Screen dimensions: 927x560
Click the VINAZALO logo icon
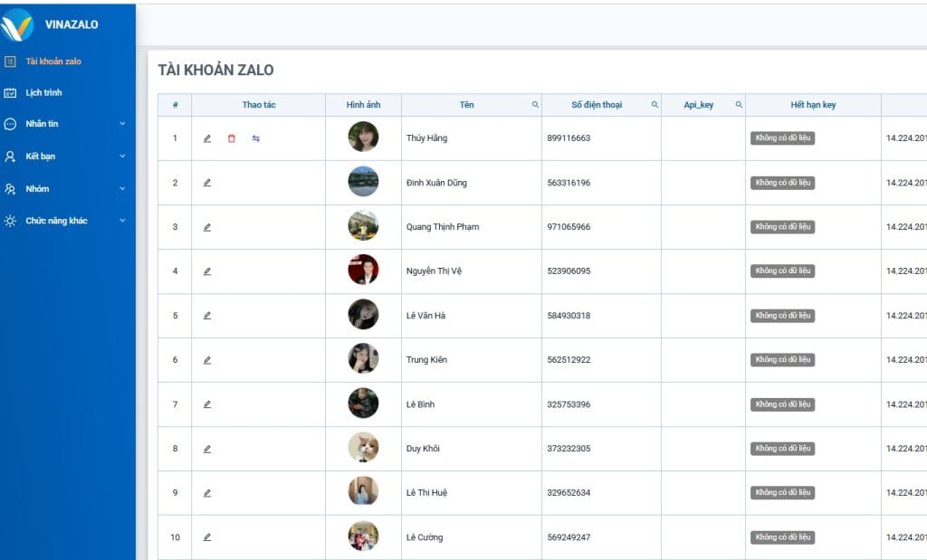(x=18, y=24)
